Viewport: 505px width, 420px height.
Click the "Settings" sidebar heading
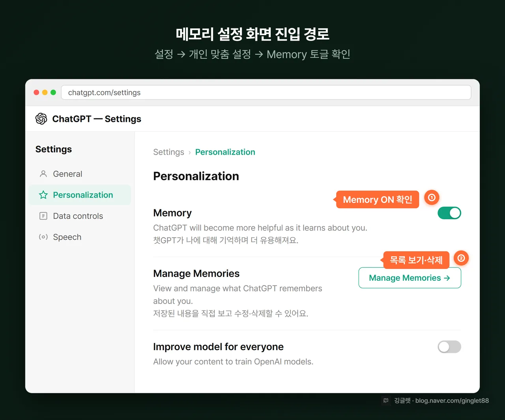[x=54, y=149]
